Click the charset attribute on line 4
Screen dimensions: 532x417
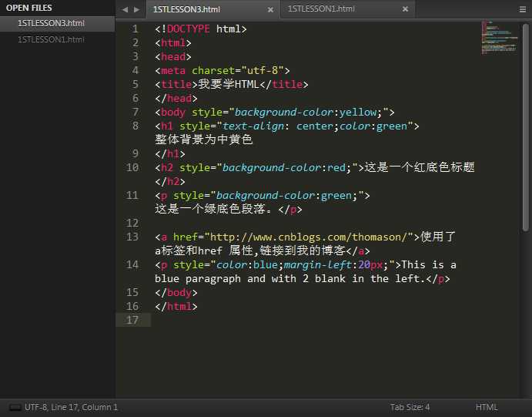click(213, 71)
